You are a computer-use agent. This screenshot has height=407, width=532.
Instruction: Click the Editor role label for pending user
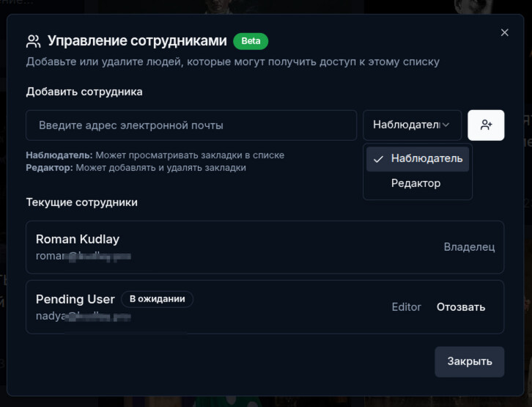pos(406,307)
